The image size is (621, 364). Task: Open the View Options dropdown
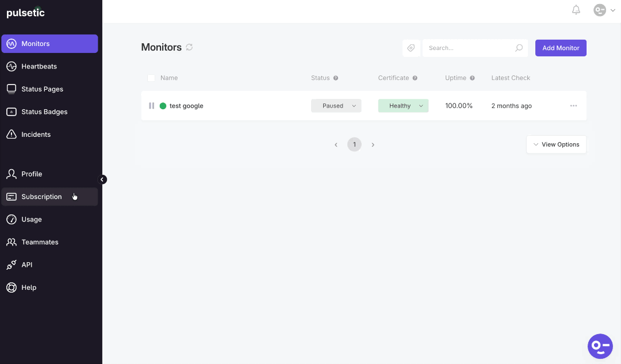point(556,144)
